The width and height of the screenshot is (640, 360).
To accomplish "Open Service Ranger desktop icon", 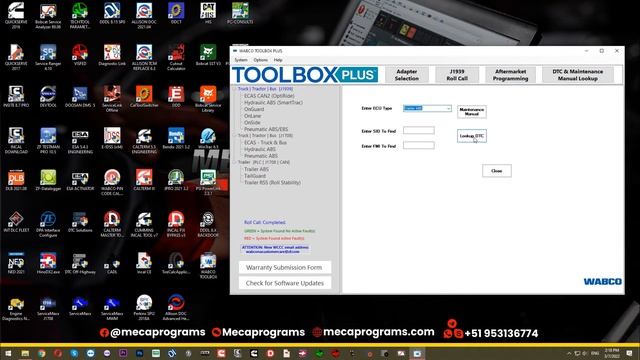I will pos(48,57).
